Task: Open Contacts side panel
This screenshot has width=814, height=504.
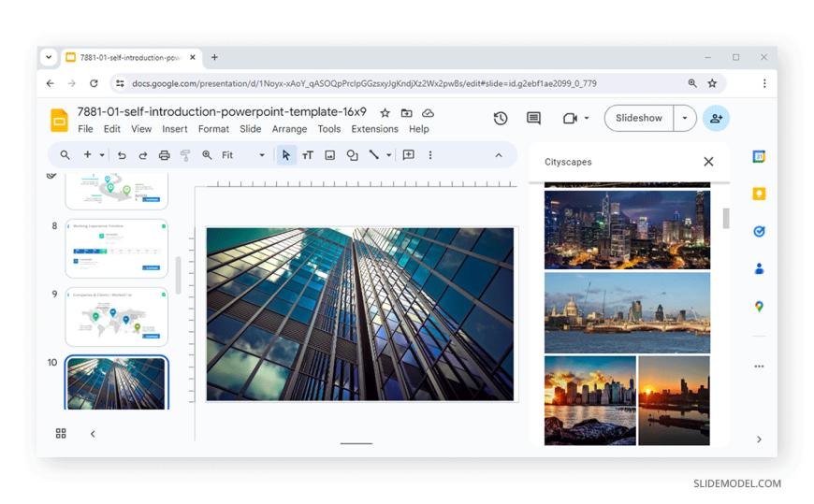Action: 759,269
